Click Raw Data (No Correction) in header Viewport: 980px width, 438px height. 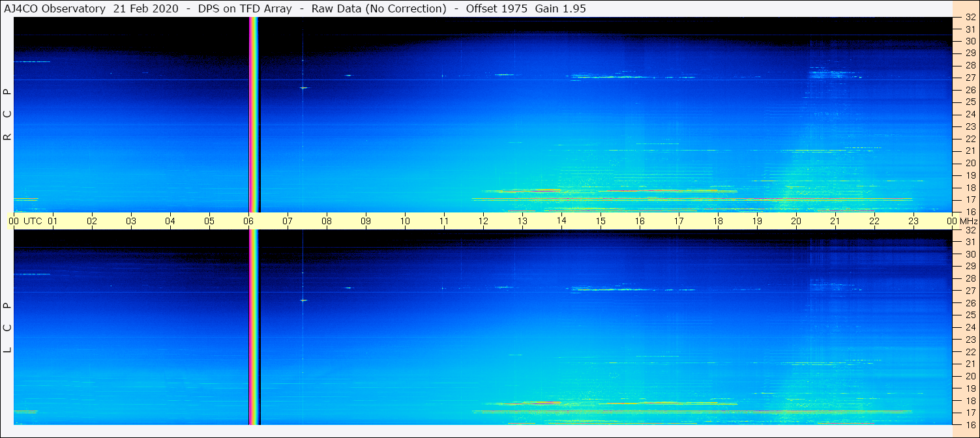(379, 8)
